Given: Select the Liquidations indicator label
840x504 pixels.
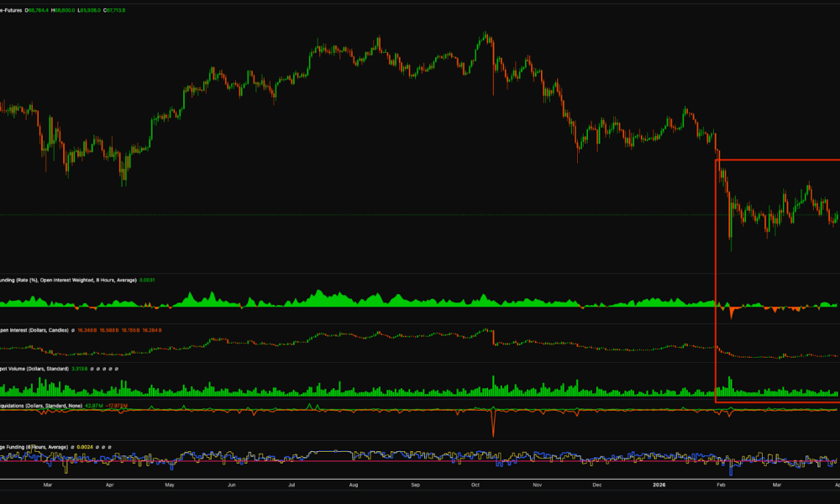Looking at the screenshot, I should click(x=34, y=406).
